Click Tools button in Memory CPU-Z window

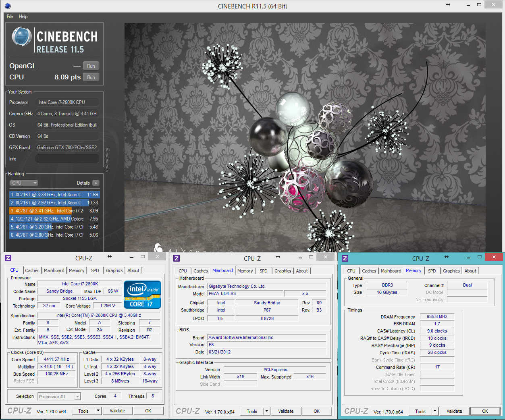[420, 411]
